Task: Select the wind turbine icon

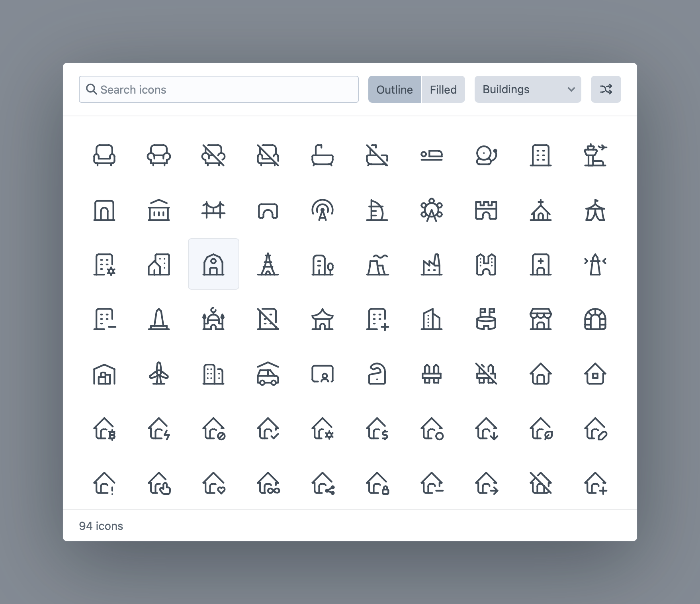Action: [x=159, y=374]
